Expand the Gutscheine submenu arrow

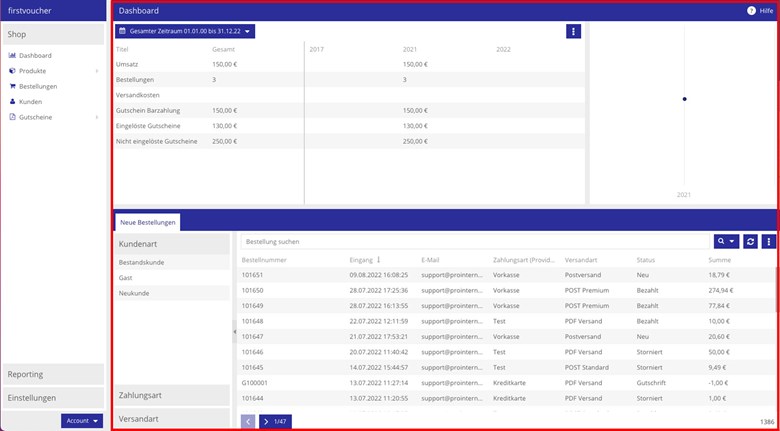coord(97,117)
